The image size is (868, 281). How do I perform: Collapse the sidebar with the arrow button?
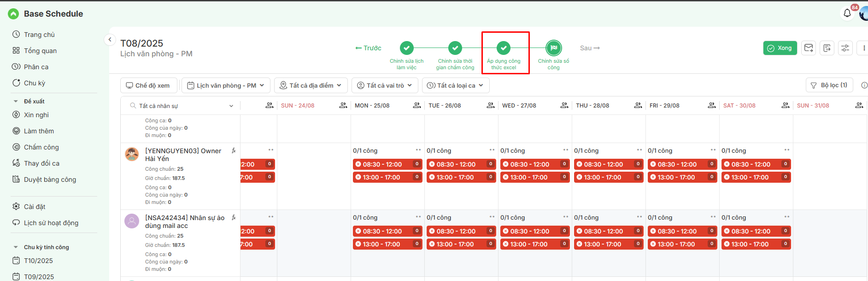[x=110, y=40]
